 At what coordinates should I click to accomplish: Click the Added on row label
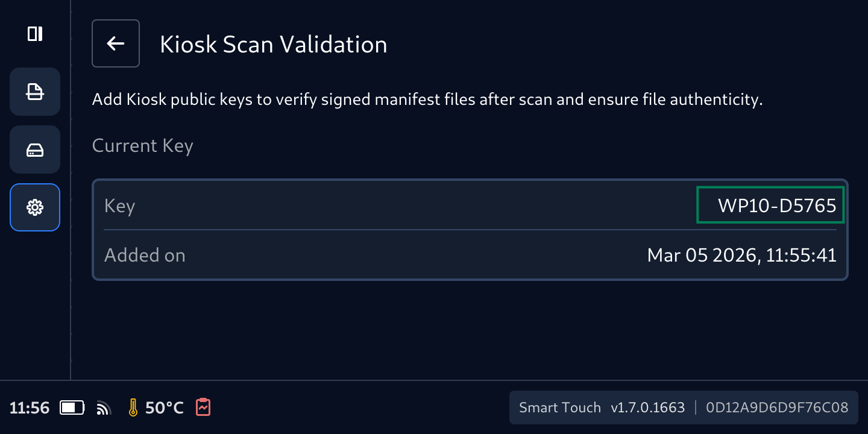tap(145, 255)
